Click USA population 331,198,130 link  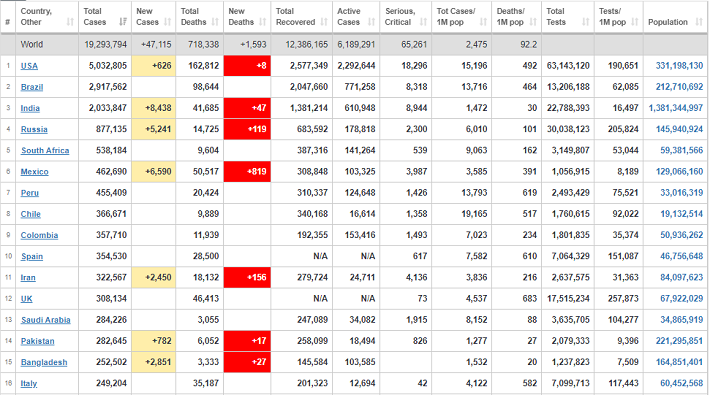pos(679,66)
